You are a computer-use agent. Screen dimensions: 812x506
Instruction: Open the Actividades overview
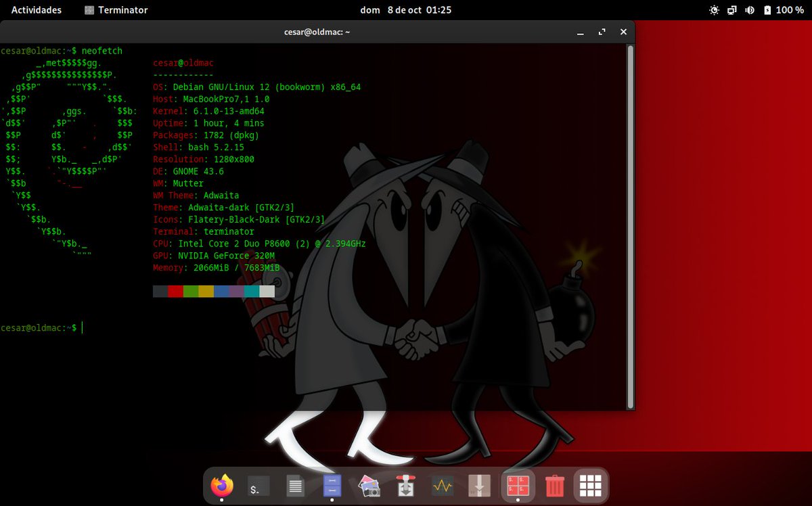pos(37,10)
